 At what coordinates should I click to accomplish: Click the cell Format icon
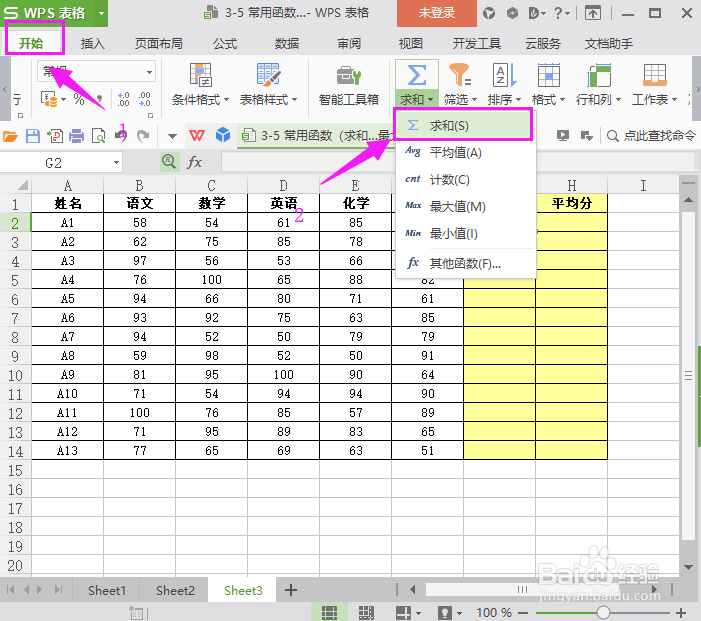tap(548, 75)
